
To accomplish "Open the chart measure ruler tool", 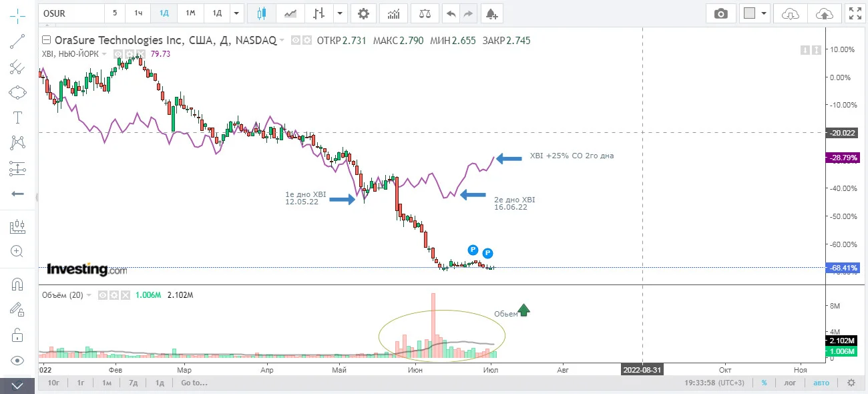I will [x=17, y=227].
